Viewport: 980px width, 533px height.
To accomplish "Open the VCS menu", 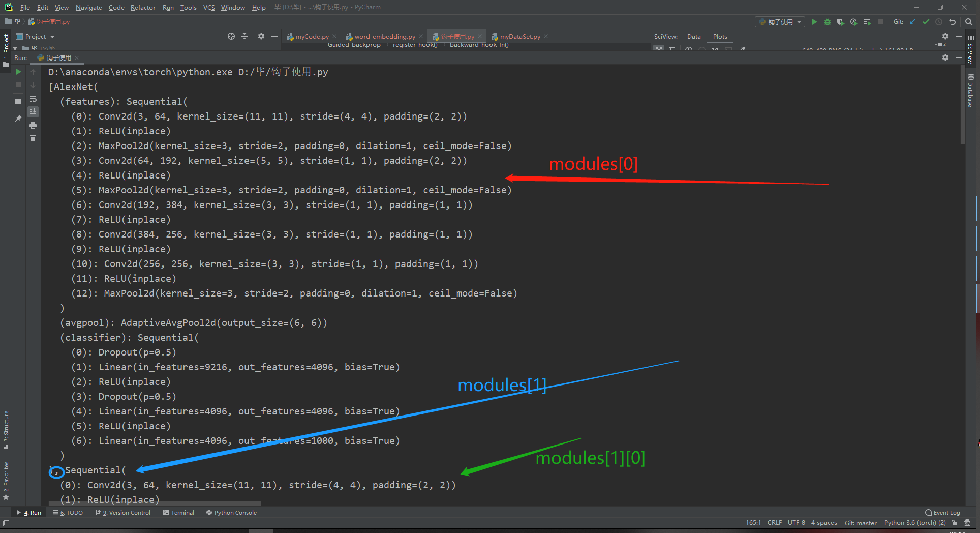I will [x=209, y=7].
